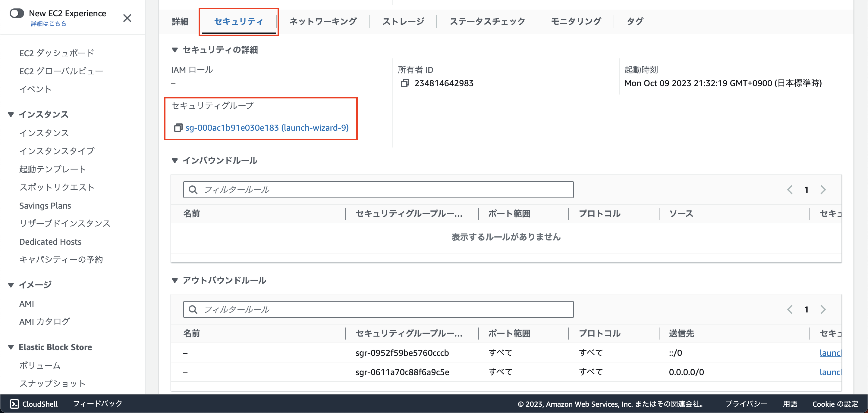
Task: Switch to the ネットワーキング tab
Action: coord(323,22)
